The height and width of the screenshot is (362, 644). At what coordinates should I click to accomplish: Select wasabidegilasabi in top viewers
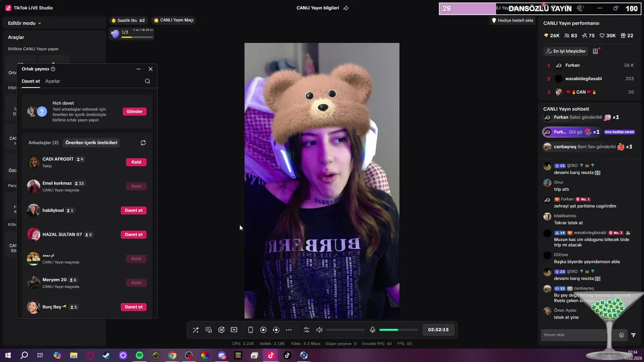pyautogui.click(x=590, y=79)
